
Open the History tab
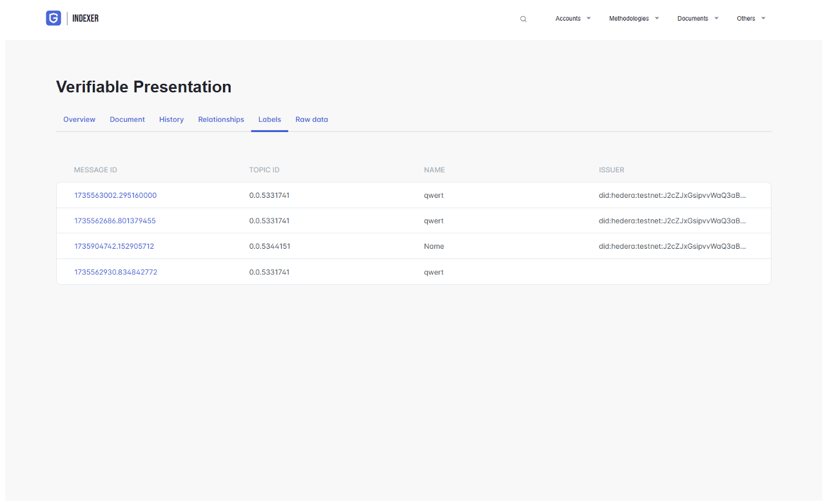171,119
